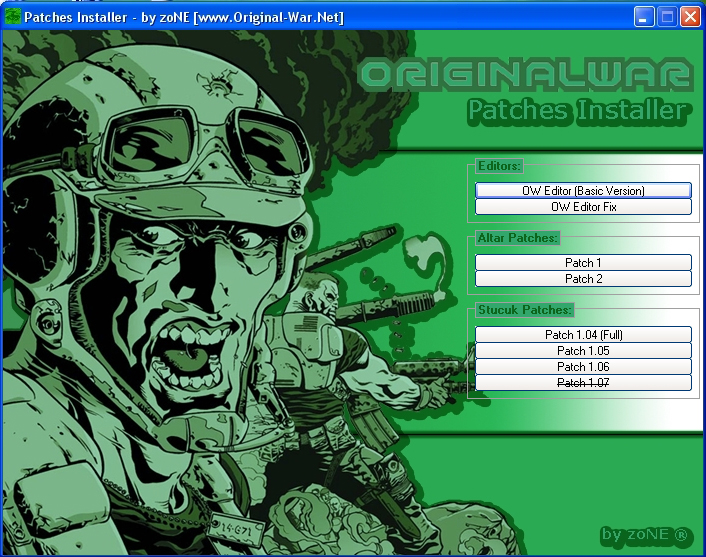Select Altar Patch 2
Viewport: 706px width, 557px height.
point(583,279)
